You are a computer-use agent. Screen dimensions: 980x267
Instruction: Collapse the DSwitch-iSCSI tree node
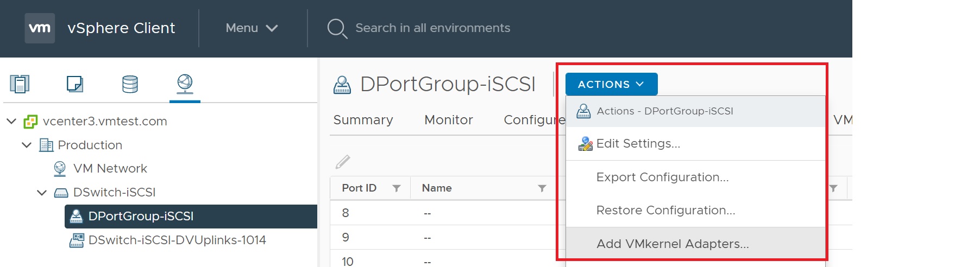pyautogui.click(x=42, y=192)
